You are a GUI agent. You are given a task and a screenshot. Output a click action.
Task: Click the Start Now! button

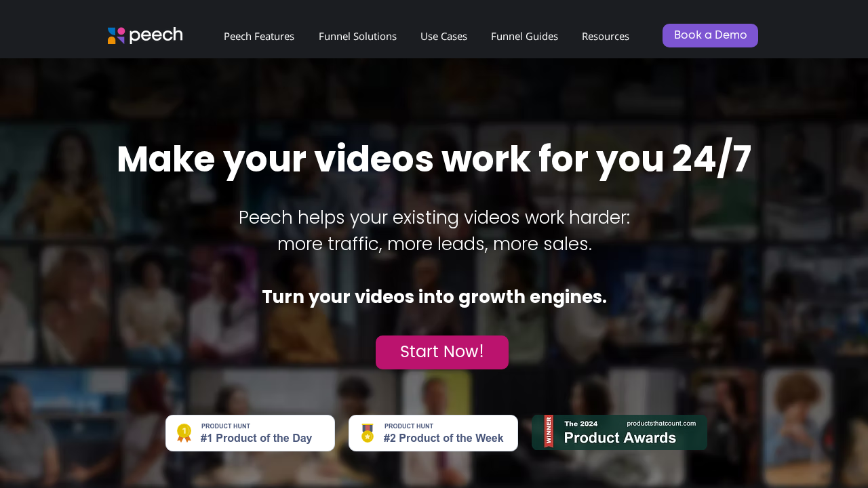point(442,352)
